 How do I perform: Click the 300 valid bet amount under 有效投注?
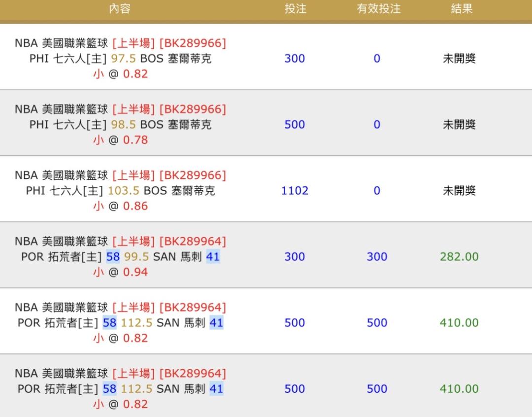pyautogui.click(x=377, y=257)
